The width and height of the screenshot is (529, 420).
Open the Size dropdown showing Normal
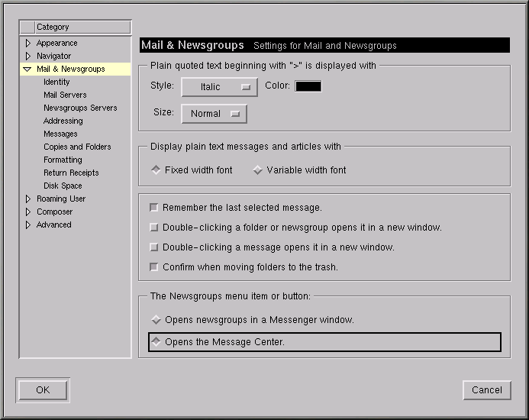(x=214, y=114)
